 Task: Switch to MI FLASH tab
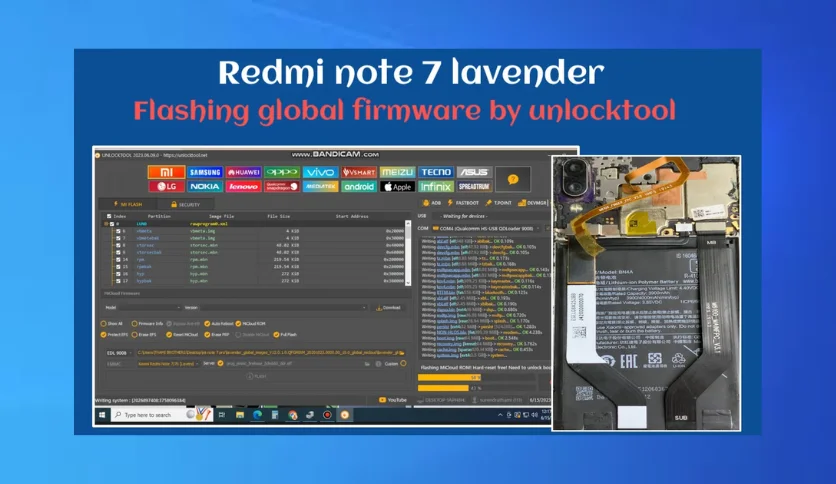coord(127,204)
